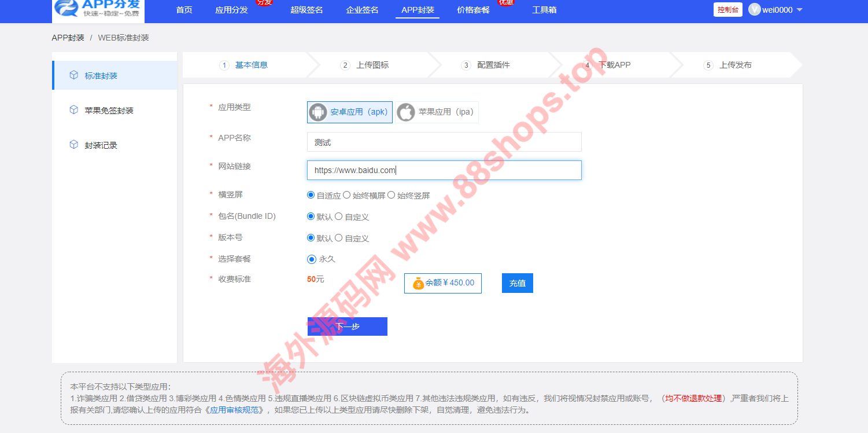Click the 网站链接 URL input field

pyautogui.click(x=444, y=170)
